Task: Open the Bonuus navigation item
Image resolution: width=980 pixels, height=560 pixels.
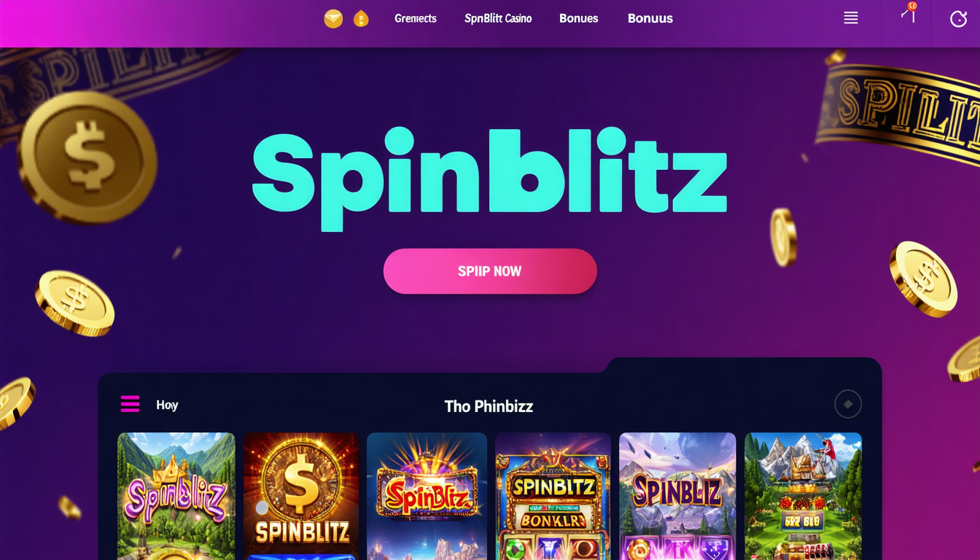Action: 650,18
